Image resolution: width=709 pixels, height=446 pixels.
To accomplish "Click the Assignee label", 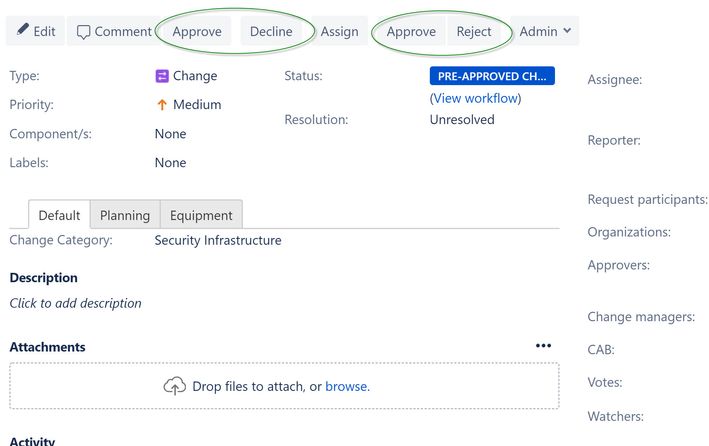I will (614, 80).
